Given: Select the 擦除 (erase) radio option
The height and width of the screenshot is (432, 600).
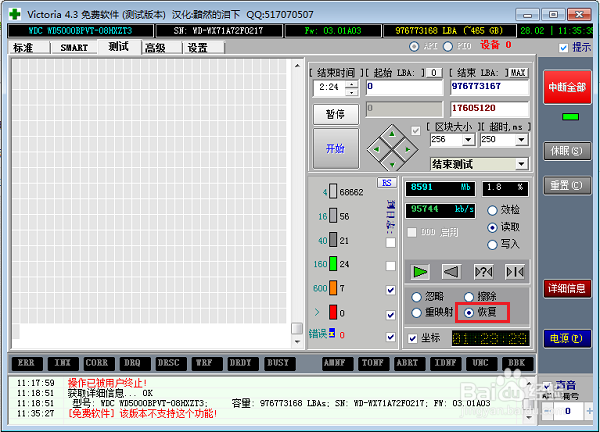Looking at the screenshot, I should [469, 297].
